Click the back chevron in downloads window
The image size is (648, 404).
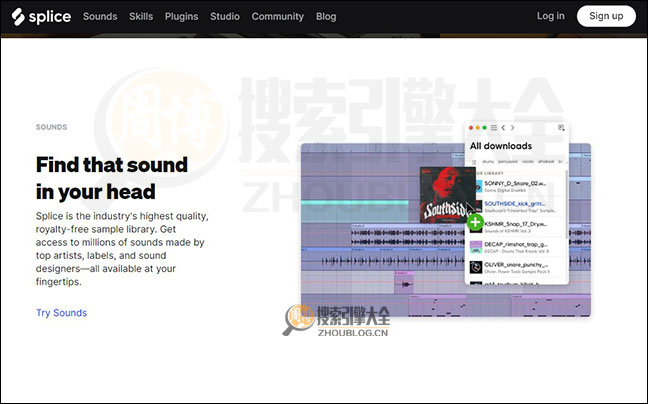[x=503, y=128]
